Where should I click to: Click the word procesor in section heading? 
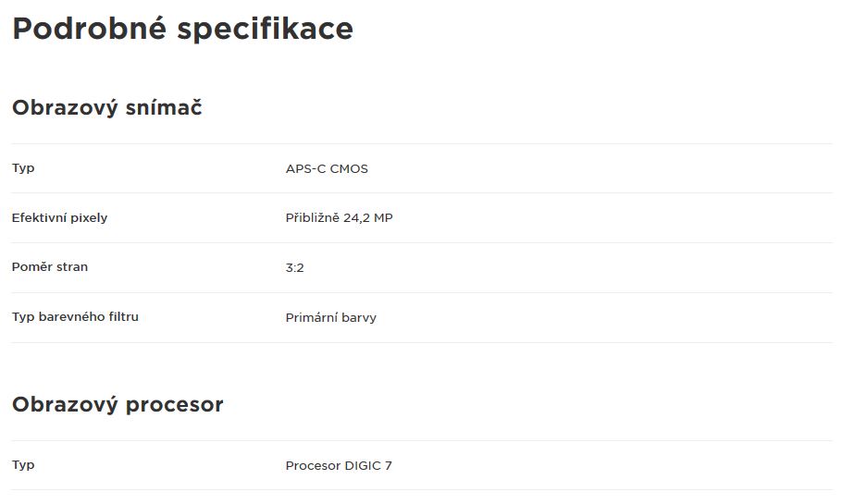(x=175, y=405)
